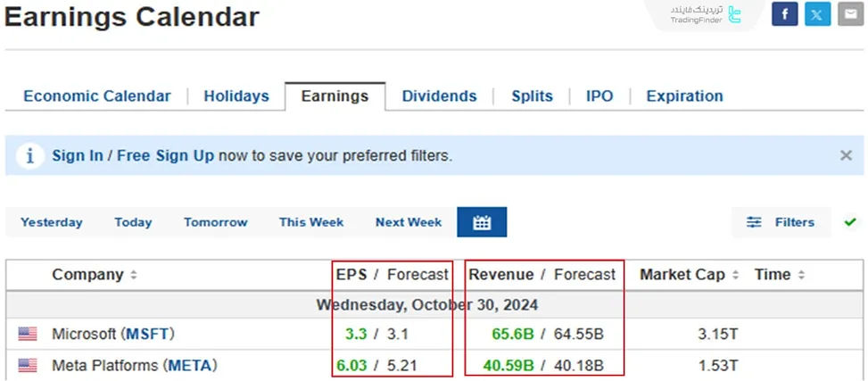
Task: Share page via X (Twitter) icon
Action: coord(817,14)
